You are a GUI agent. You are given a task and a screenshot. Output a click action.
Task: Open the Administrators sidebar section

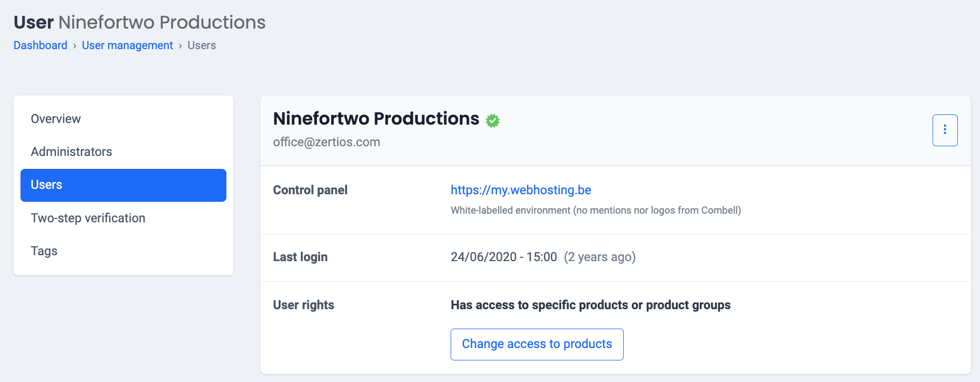[71, 152]
